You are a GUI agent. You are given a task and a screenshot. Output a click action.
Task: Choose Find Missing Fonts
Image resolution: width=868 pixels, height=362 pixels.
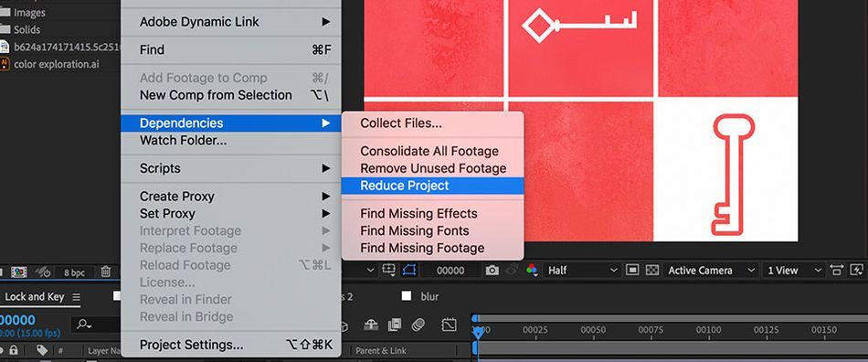pos(432,230)
